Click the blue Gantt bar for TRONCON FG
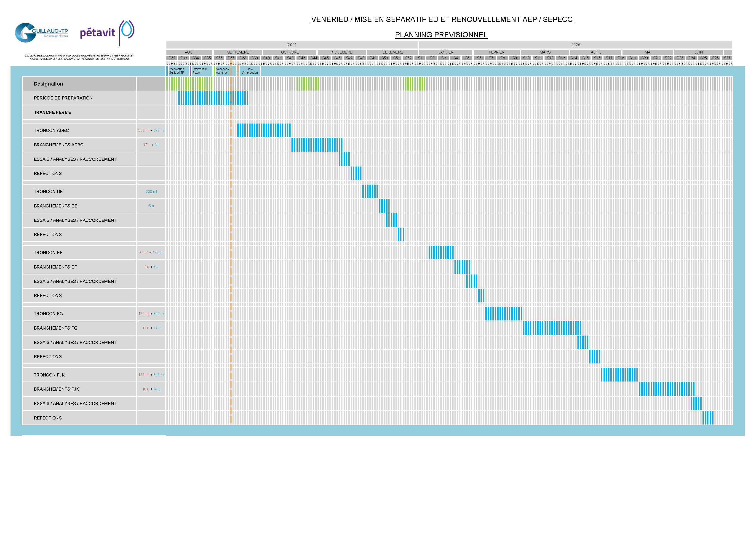 point(503,314)
